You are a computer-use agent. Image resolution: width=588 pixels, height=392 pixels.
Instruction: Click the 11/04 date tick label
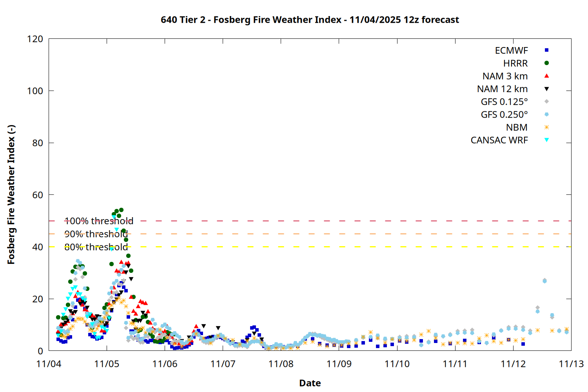[x=49, y=364]
